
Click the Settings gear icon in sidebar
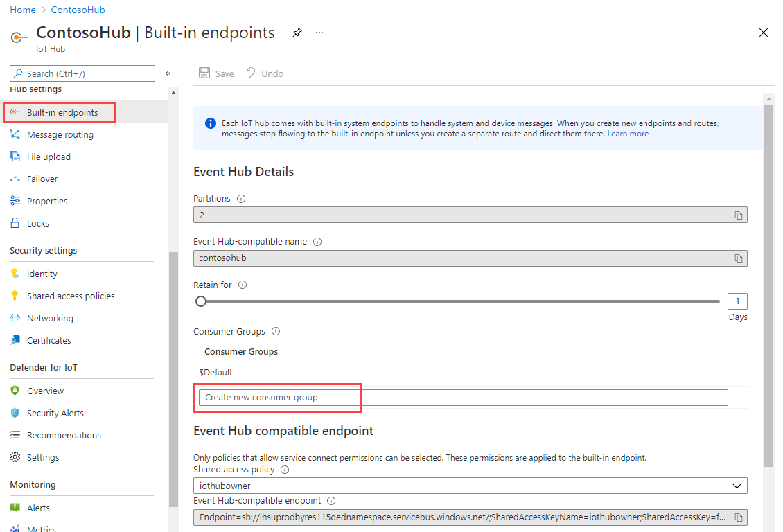point(15,457)
